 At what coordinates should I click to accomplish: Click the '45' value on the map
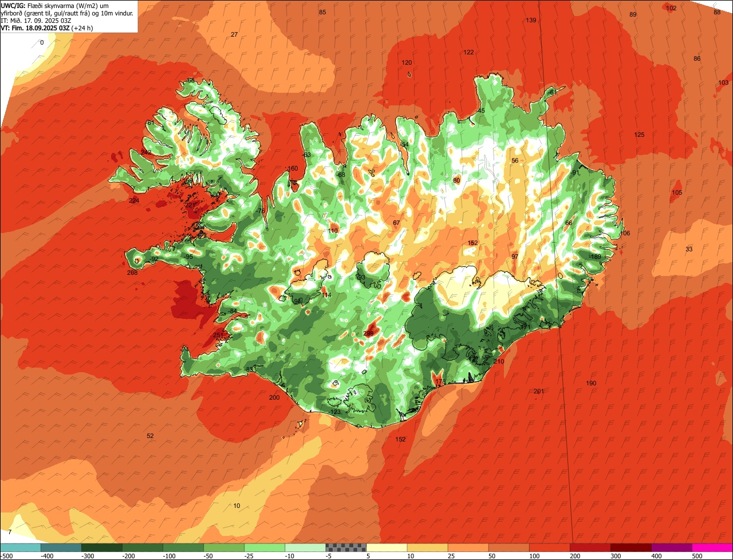tap(482, 111)
